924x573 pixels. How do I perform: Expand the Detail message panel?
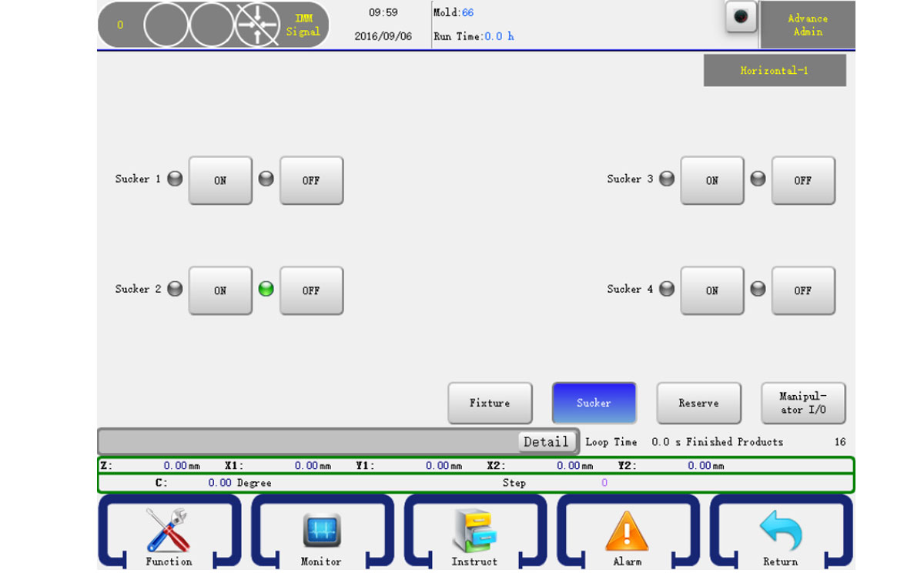546,441
